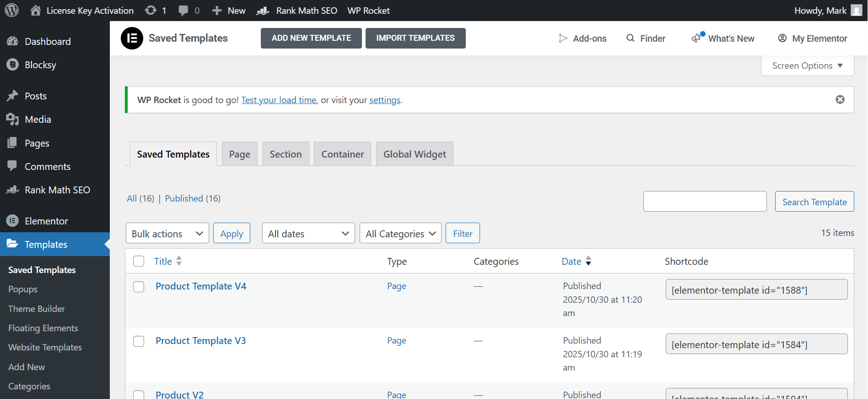This screenshot has height=399, width=868.
Task: Click the Rank Math SEO chart icon in admin bar
Action: click(x=263, y=11)
